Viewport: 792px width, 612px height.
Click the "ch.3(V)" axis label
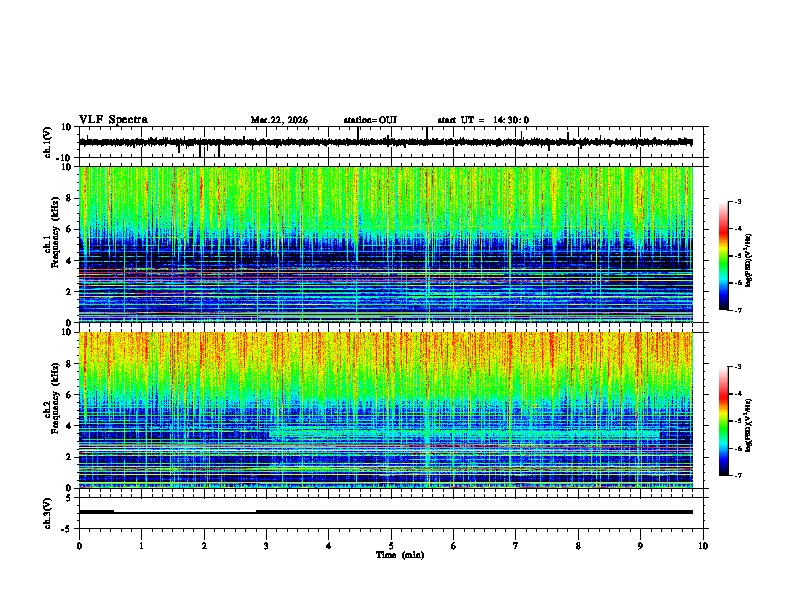click(48, 513)
